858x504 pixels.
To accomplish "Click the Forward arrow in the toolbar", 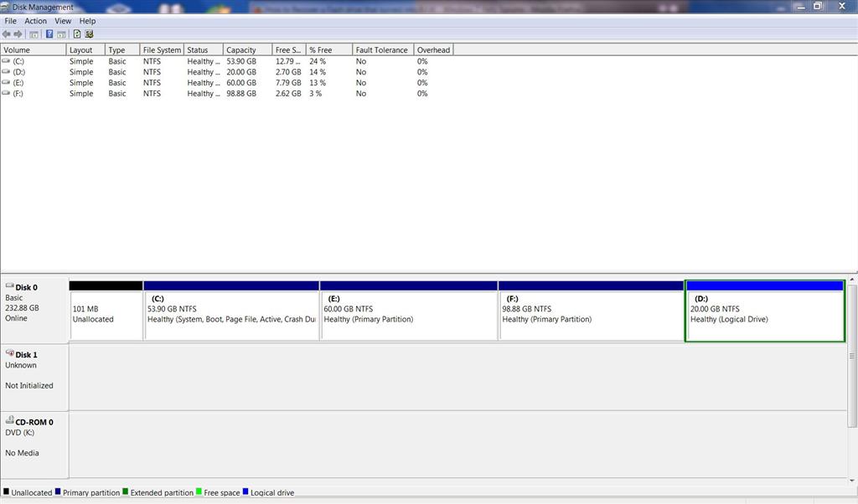I will coord(18,33).
